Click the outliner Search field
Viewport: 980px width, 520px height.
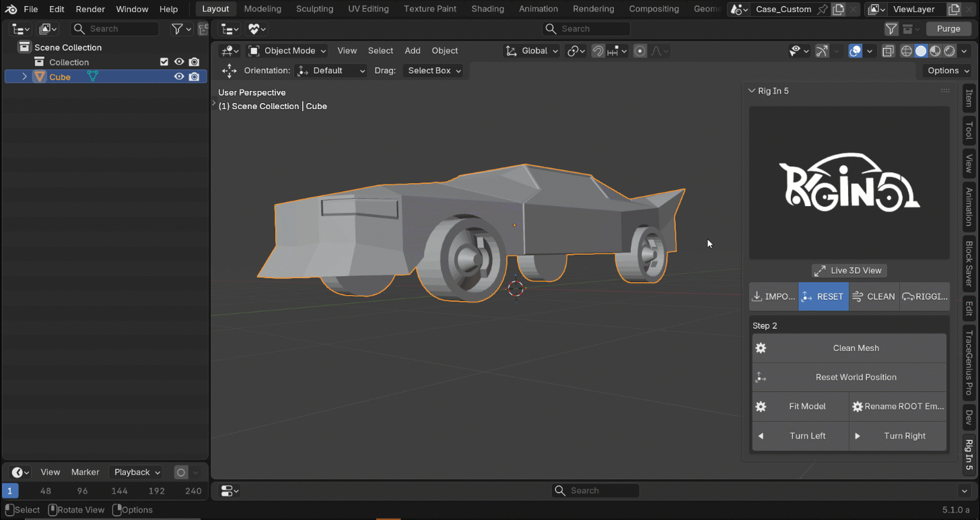114,29
